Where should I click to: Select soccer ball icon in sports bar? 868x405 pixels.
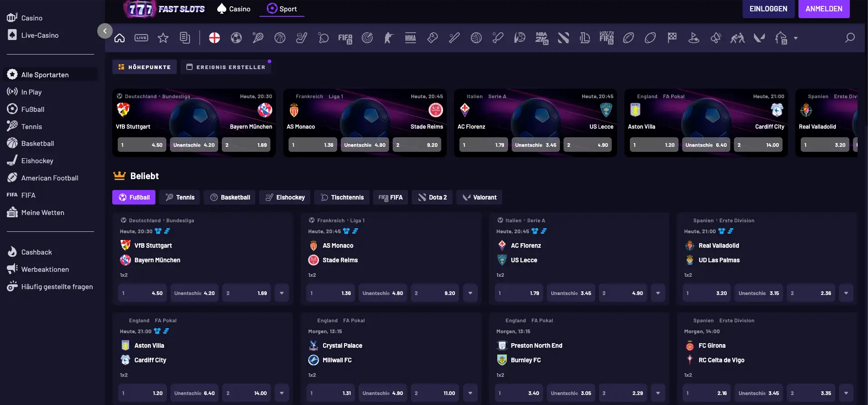tap(236, 38)
